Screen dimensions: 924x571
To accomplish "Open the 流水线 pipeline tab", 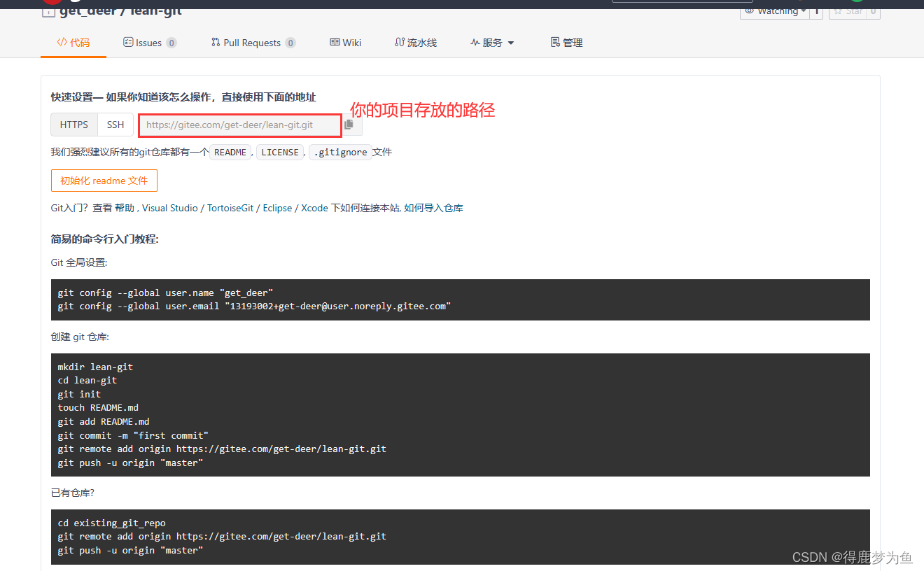I will [x=416, y=43].
